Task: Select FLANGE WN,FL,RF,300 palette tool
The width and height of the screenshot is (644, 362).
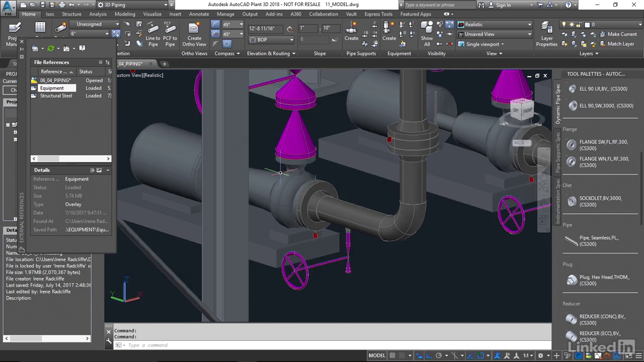Action: pyautogui.click(x=598, y=162)
